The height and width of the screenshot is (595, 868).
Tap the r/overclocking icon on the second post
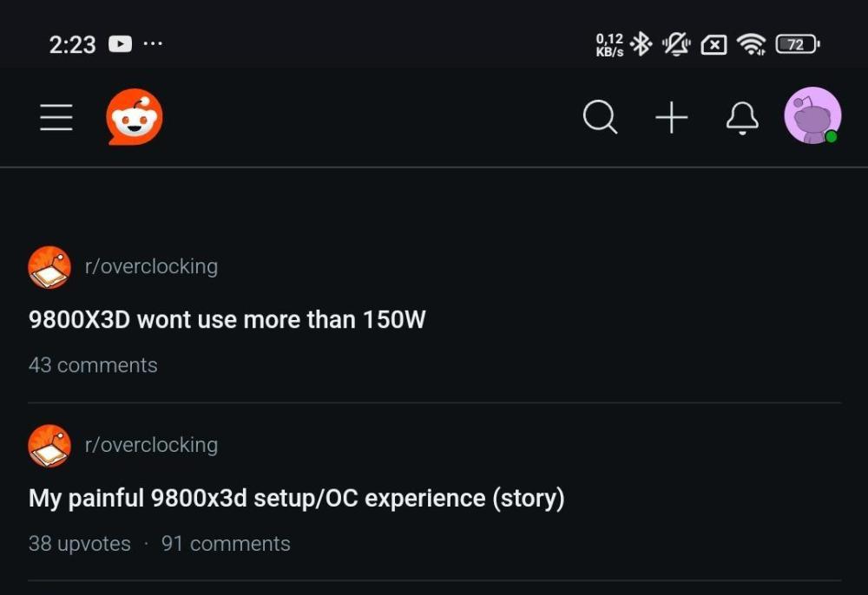pyautogui.click(x=49, y=445)
